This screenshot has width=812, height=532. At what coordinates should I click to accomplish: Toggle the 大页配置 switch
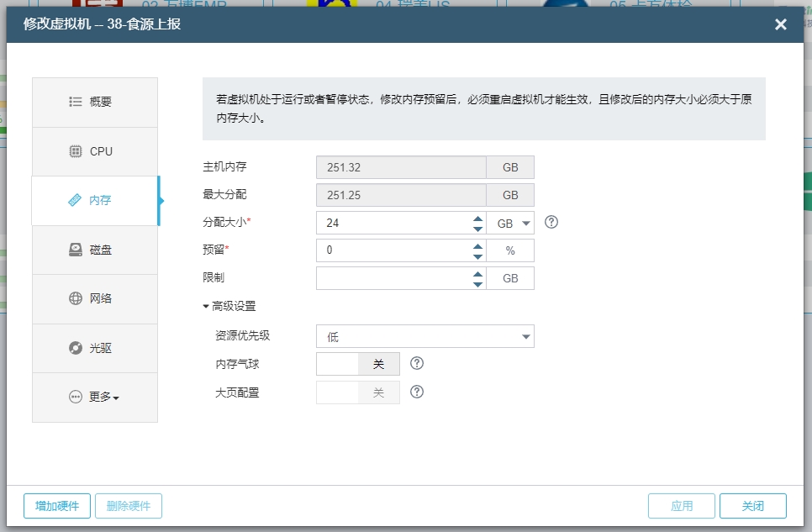tap(358, 392)
